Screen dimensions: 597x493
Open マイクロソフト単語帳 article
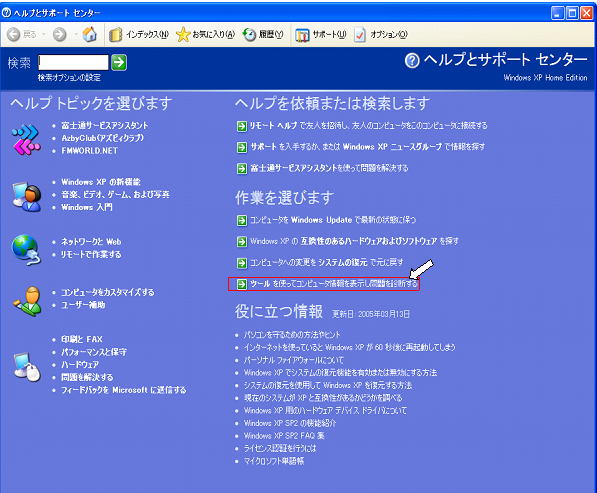point(274,461)
